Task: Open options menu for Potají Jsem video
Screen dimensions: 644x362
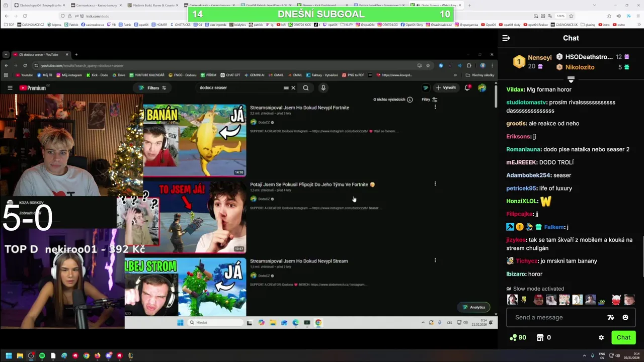Action: (435, 184)
